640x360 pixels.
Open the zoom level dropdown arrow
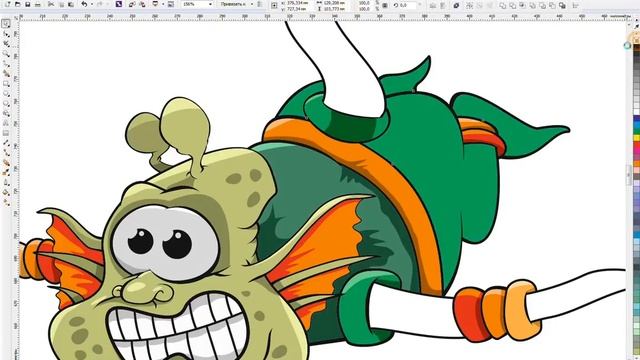click(x=210, y=4)
